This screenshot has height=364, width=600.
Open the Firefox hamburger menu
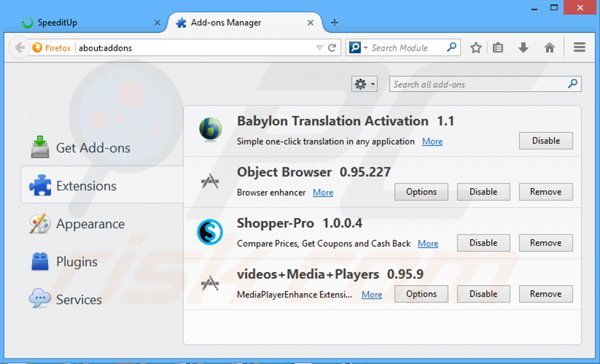(x=579, y=47)
